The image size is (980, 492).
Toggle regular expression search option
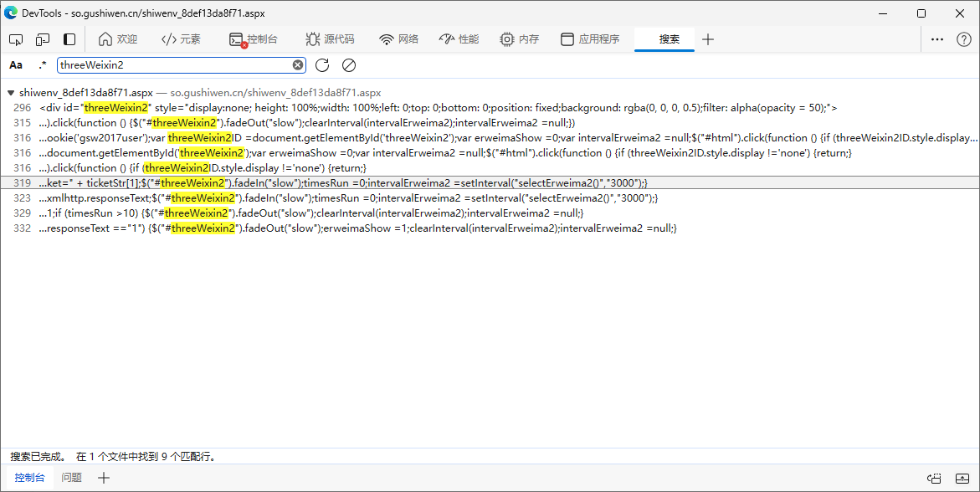click(x=42, y=65)
